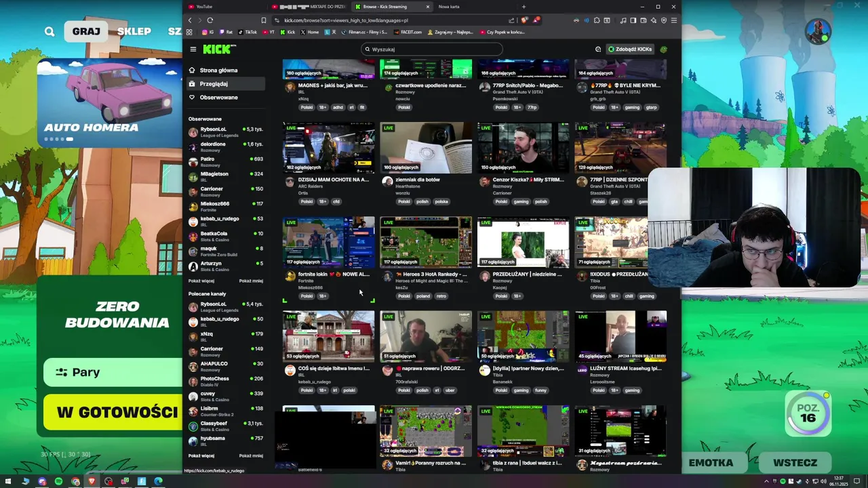Open a new browser tab

(524, 7)
